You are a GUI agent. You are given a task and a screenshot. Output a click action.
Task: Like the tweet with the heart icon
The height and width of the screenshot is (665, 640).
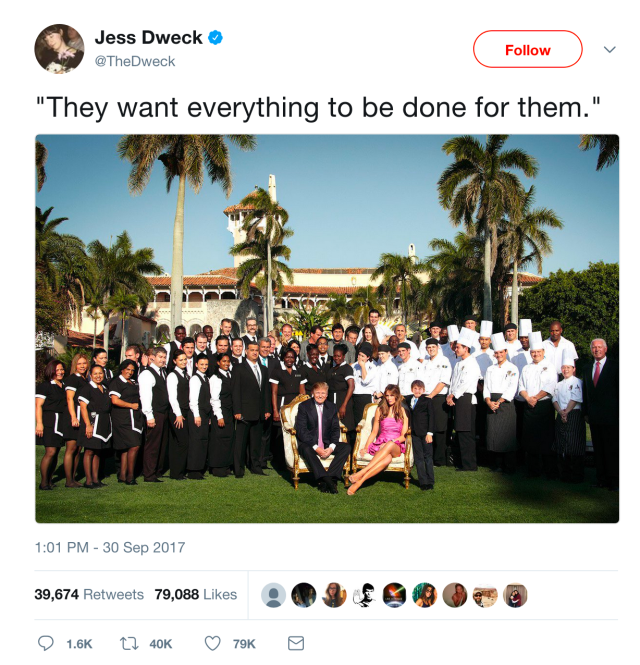pyautogui.click(x=212, y=643)
